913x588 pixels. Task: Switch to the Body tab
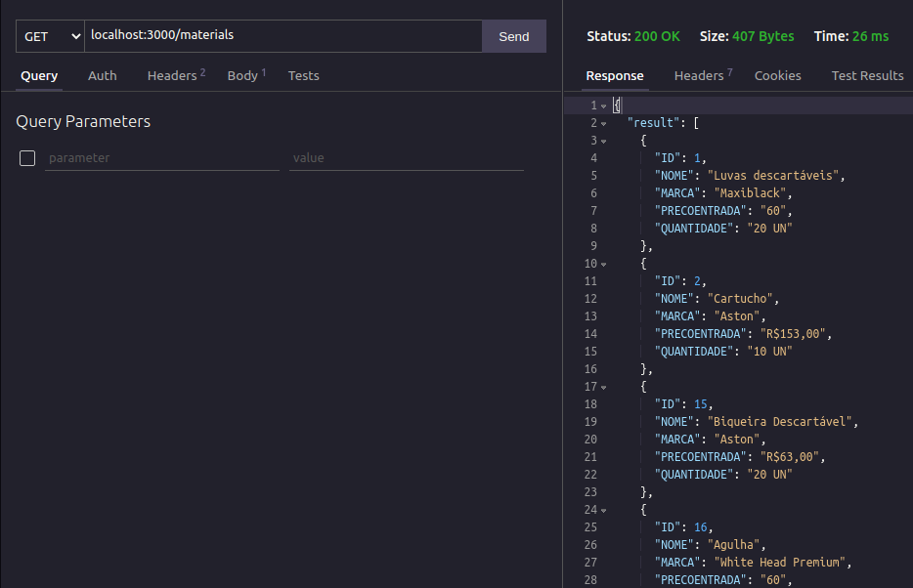click(242, 75)
